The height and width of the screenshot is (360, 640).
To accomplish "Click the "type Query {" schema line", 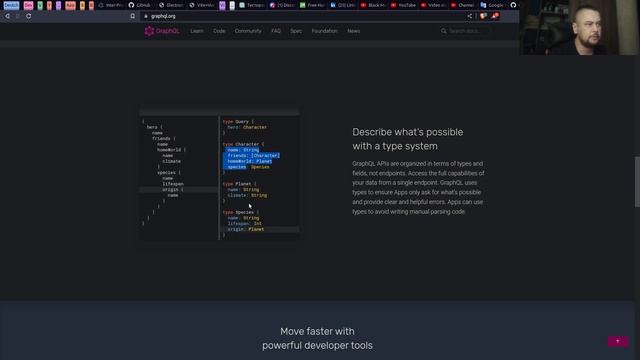I will [238, 122].
